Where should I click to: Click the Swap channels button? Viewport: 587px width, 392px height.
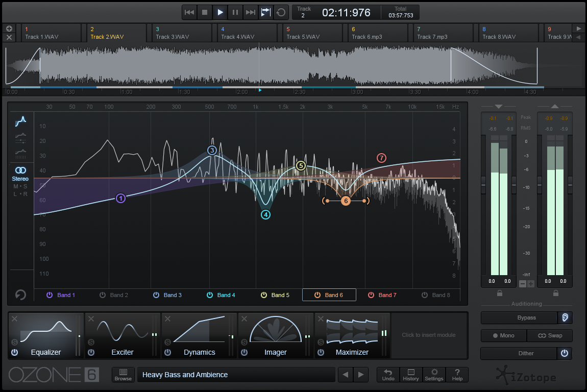point(549,335)
